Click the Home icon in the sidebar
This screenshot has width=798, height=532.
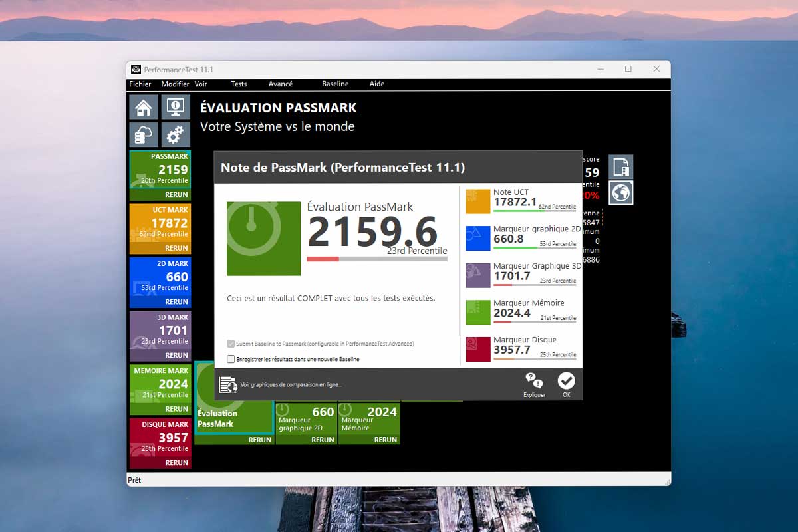(144, 107)
